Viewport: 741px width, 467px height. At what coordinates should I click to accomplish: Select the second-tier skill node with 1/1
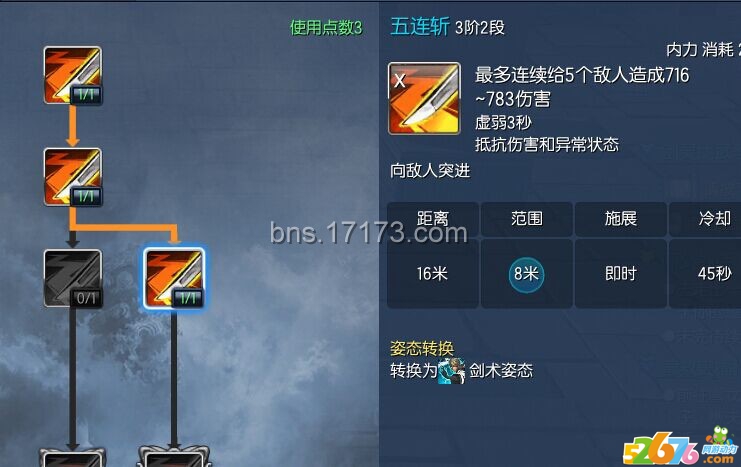(72, 177)
